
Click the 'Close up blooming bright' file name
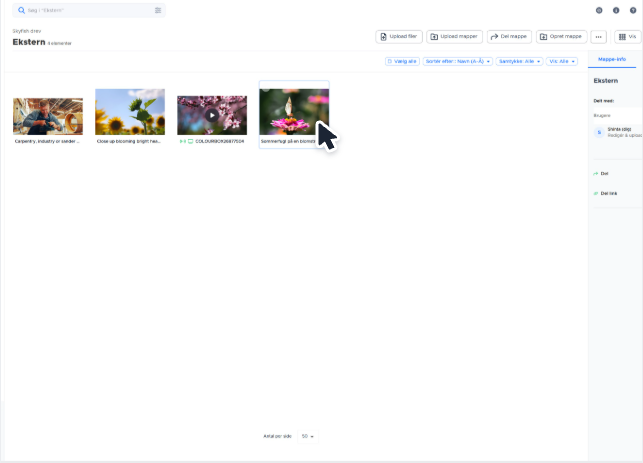(x=128, y=141)
